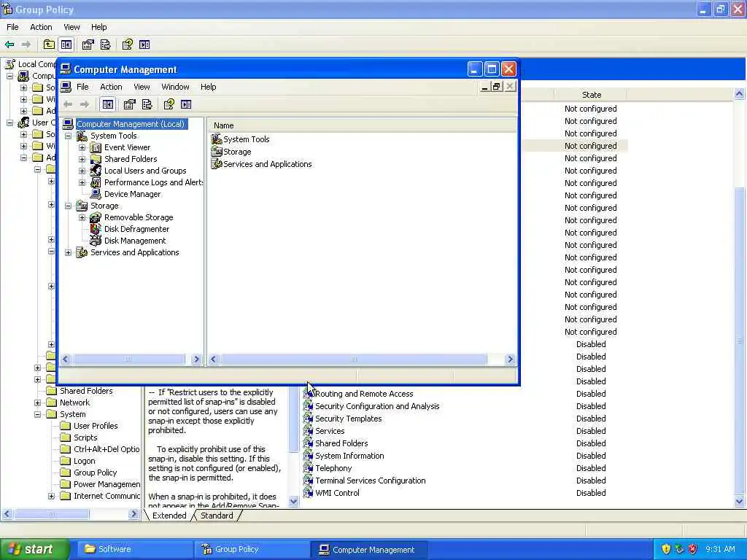Select Shared Folders in Computer Management tree
This screenshot has height=560, width=747.
point(131,159)
